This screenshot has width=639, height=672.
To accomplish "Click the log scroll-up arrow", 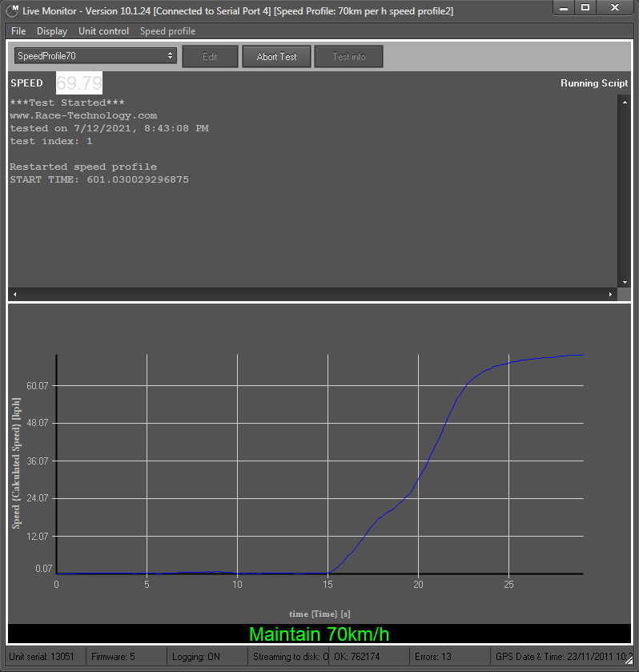I will coord(625,101).
